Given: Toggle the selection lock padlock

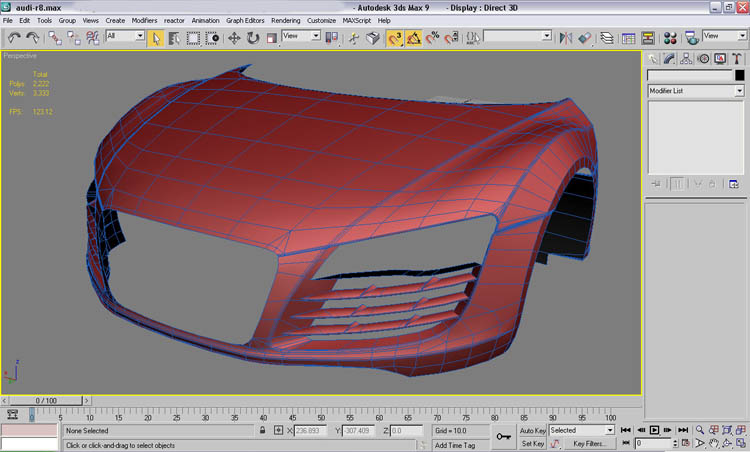Looking at the screenshot, I should point(263,430).
